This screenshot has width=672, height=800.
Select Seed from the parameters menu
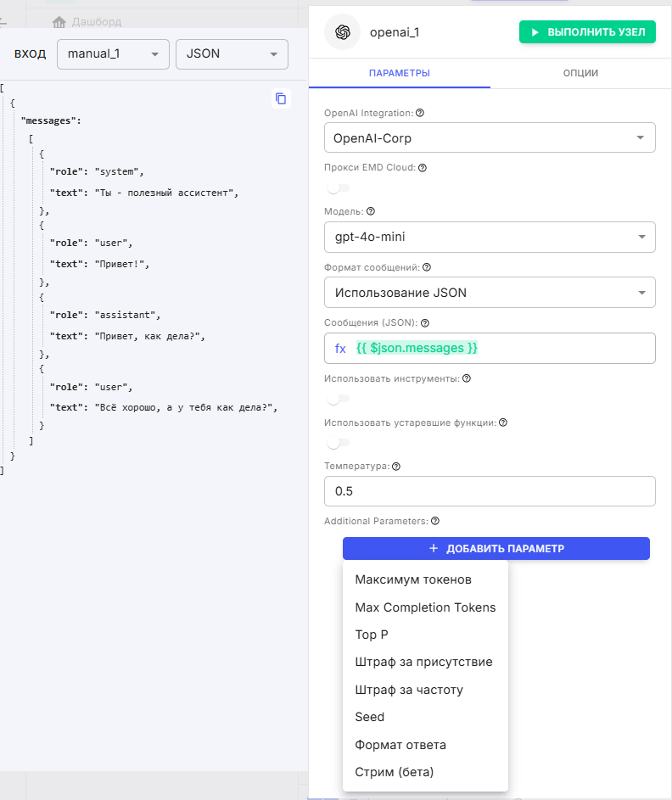click(369, 717)
